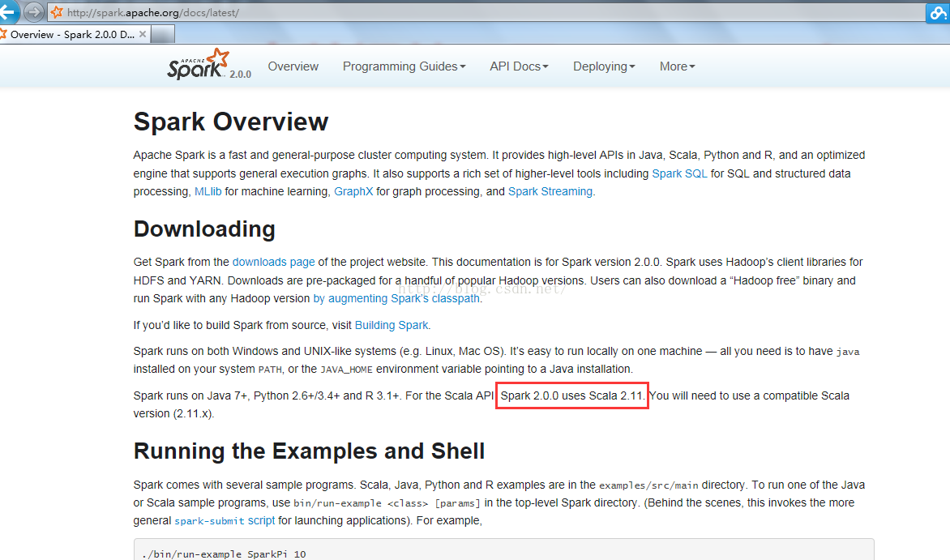Expand the Deploying dropdown menu
Viewport: 950px width, 560px height.
coord(604,66)
